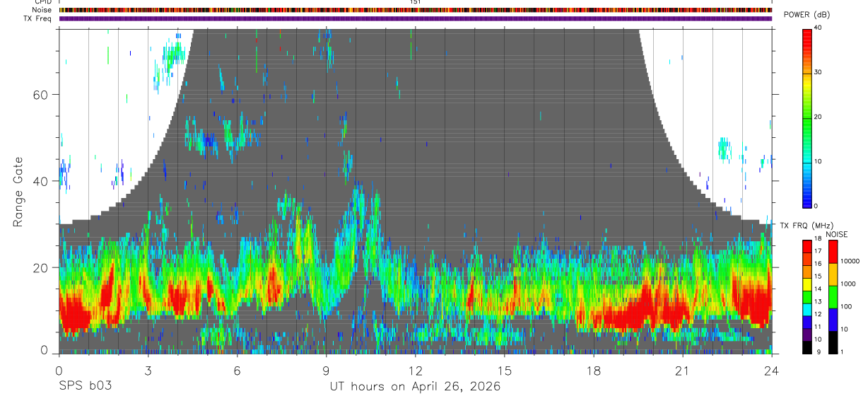Click the blue bottom of the power colorbar
868x401 pixels.
click(x=807, y=198)
